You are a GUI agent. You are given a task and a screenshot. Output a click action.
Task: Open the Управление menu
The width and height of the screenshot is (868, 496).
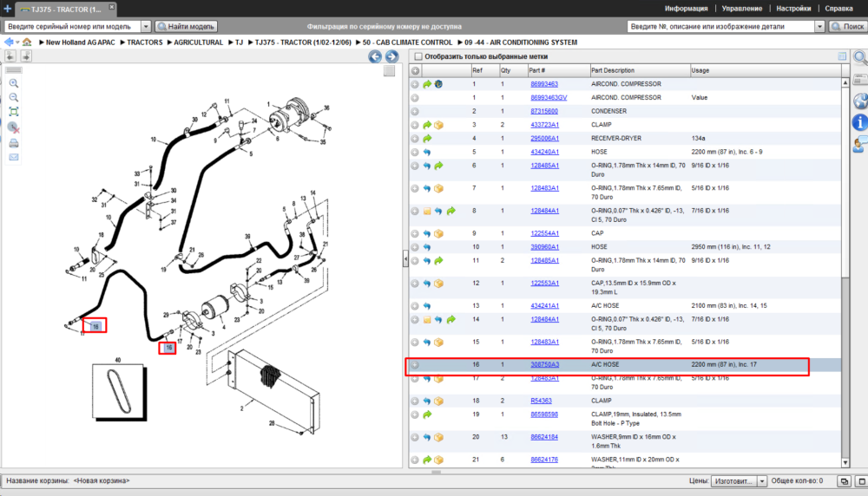[x=742, y=9]
